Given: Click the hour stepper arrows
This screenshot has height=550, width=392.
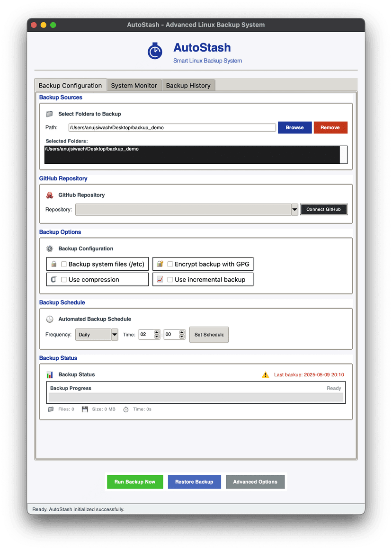Looking at the screenshot, I should [157, 334].
